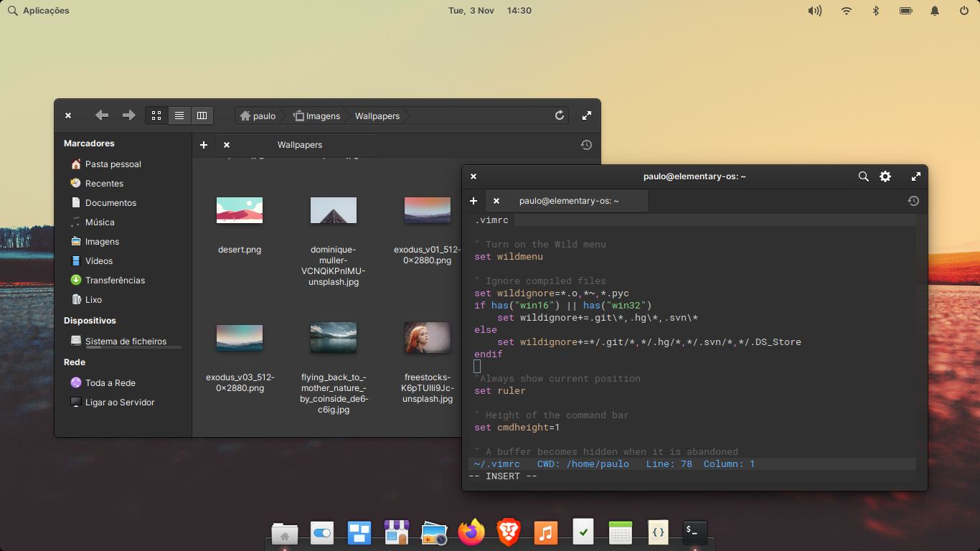The image size is (980, 551).
Task: Open Documentos in the sidebar
Action: coord(110,203)
